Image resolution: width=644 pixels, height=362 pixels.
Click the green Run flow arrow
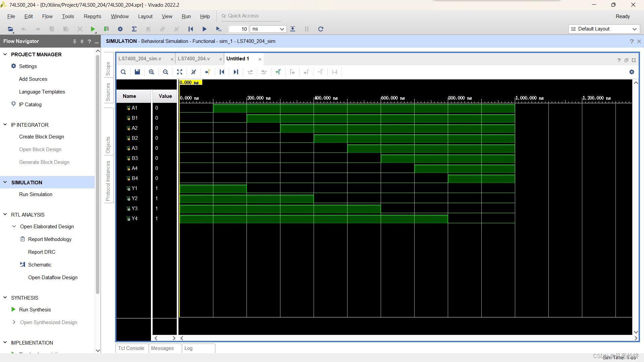(93, 29)
